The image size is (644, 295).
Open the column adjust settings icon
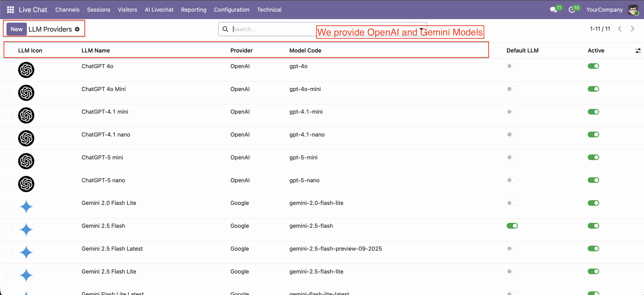pos(638,51)
